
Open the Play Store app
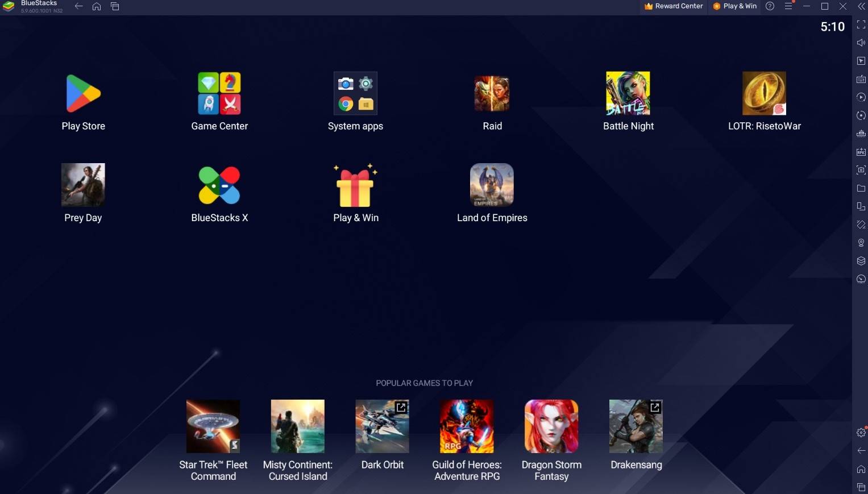tap(83, 94)
